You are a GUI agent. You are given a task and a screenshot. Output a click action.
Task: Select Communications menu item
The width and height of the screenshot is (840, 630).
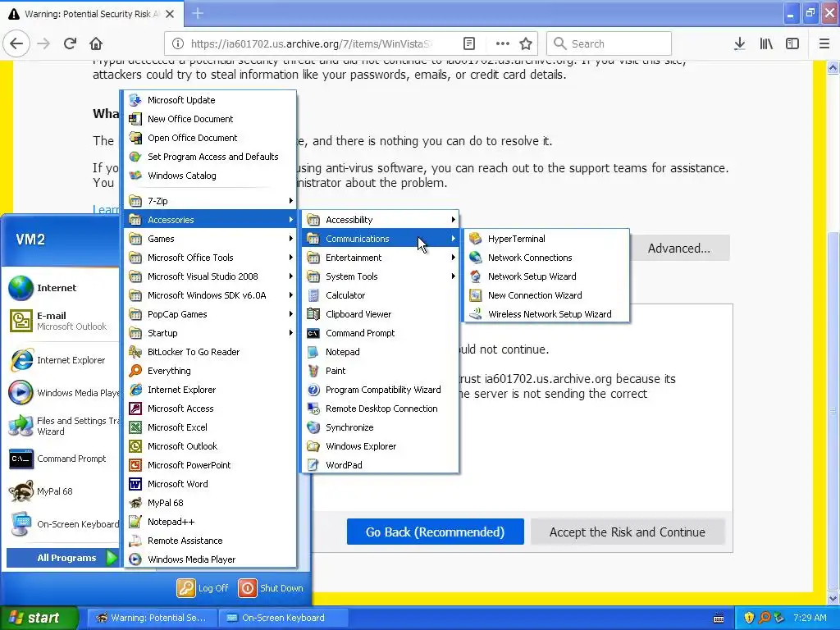(x=381, y=239)
